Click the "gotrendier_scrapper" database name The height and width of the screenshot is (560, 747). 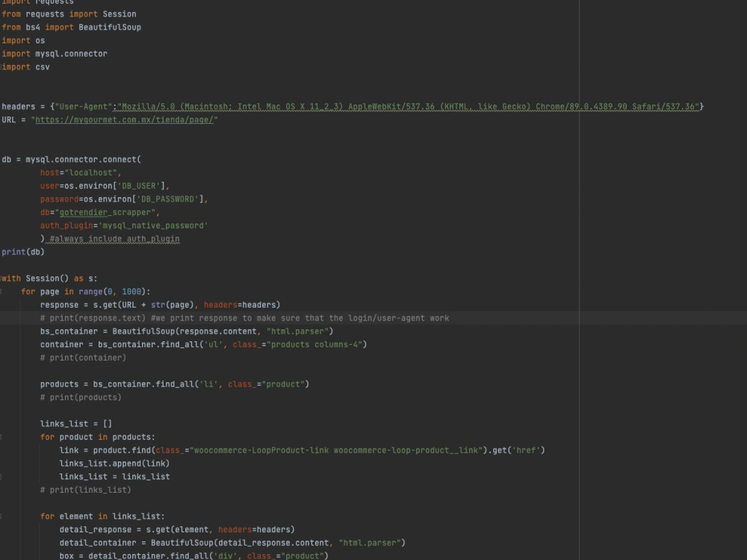click(105, 212)
